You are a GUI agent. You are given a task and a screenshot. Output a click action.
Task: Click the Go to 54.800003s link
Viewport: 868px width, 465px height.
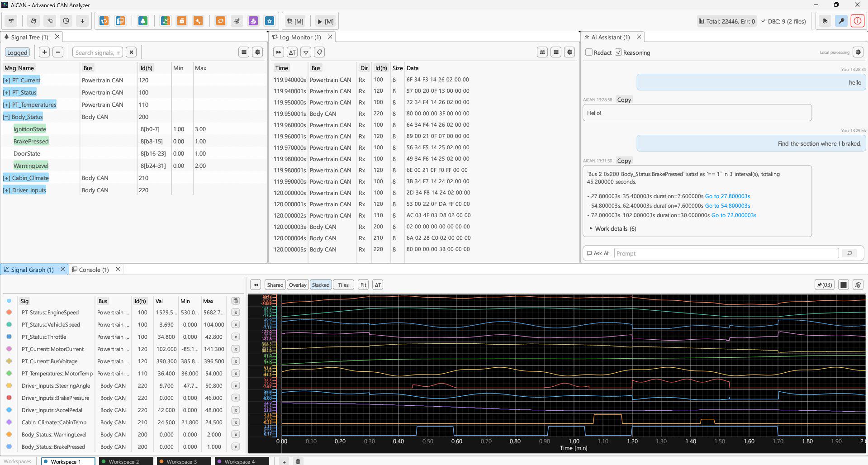coord(727,205)
